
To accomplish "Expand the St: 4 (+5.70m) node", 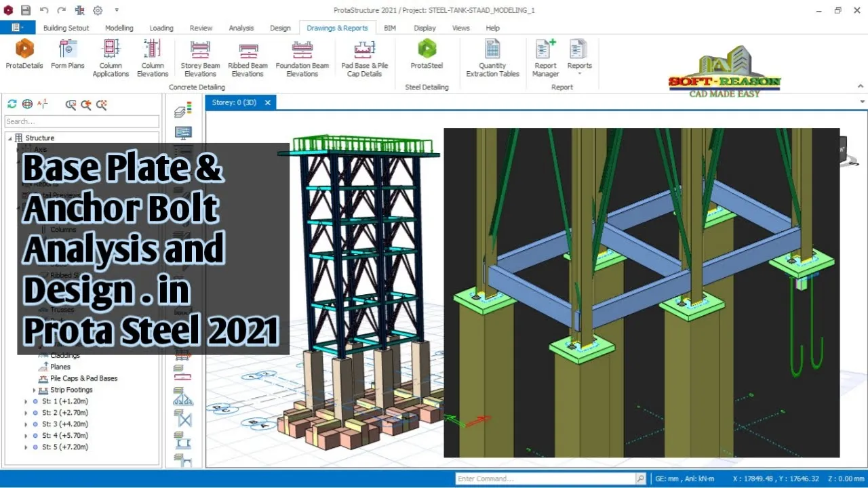I will [26, 436].
